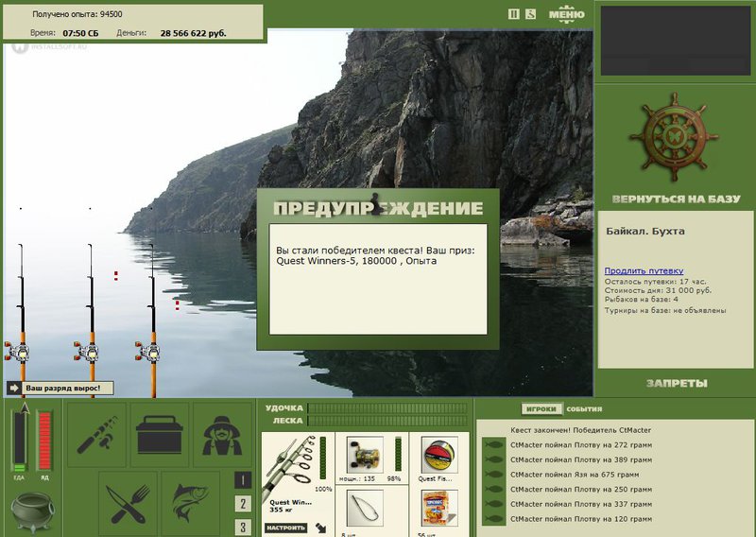The height and width of the screenshot is (537, 756).
Task: Click the quest prize message text
Action: tap(375, 255)
